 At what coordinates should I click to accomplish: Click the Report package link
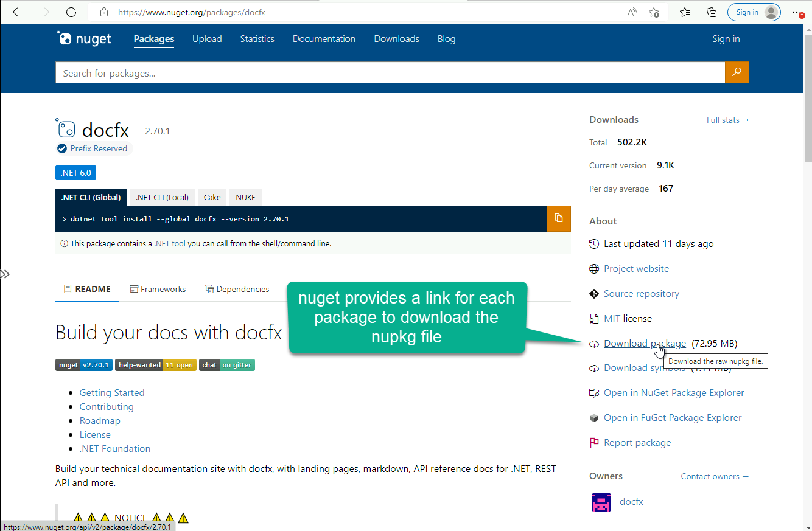pos(637,443)
